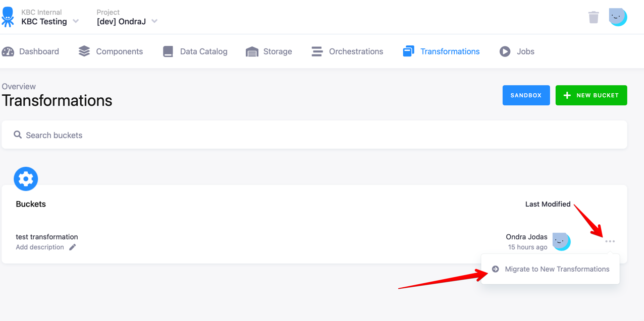Viewport: 644px width, 321px height.
Task: Open the trash bin icon
Action: pos(594,17)
